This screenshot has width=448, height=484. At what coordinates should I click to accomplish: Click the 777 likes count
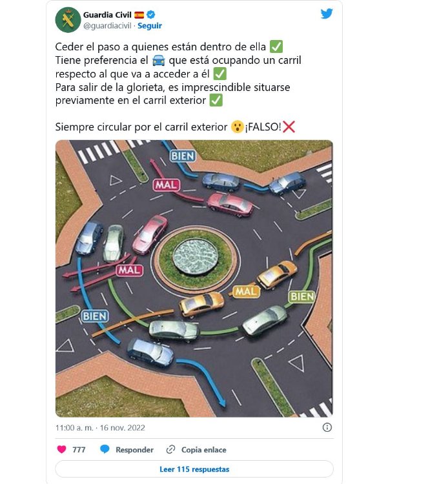[x=79, y=450]
